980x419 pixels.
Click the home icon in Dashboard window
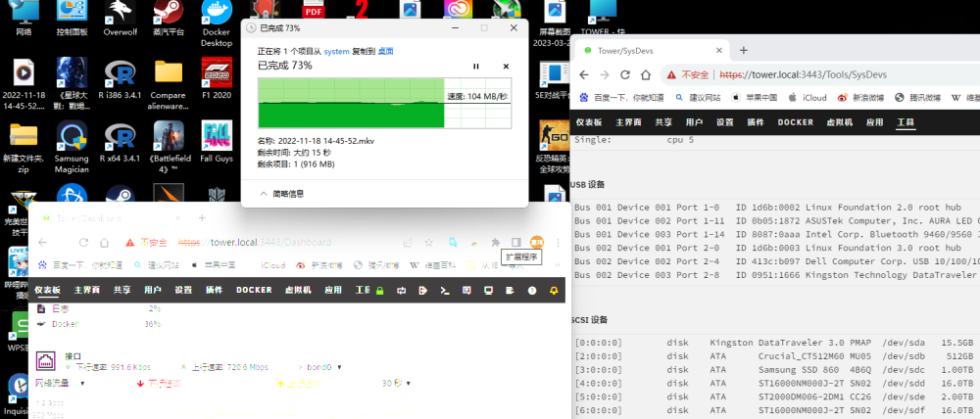click(x=105, y=242)
